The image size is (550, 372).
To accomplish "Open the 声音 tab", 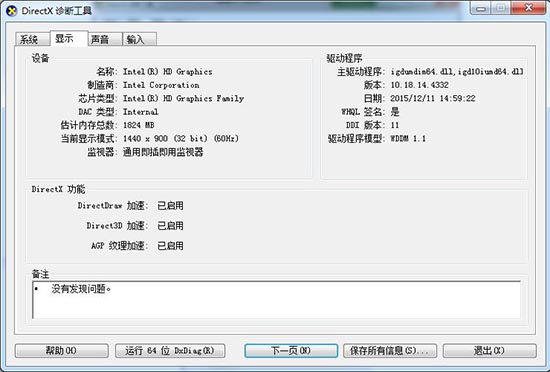I will (105, 39).
